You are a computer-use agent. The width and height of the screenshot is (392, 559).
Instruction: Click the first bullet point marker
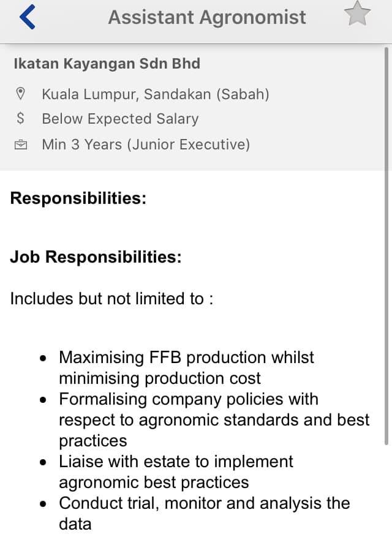tap(43, 358)
